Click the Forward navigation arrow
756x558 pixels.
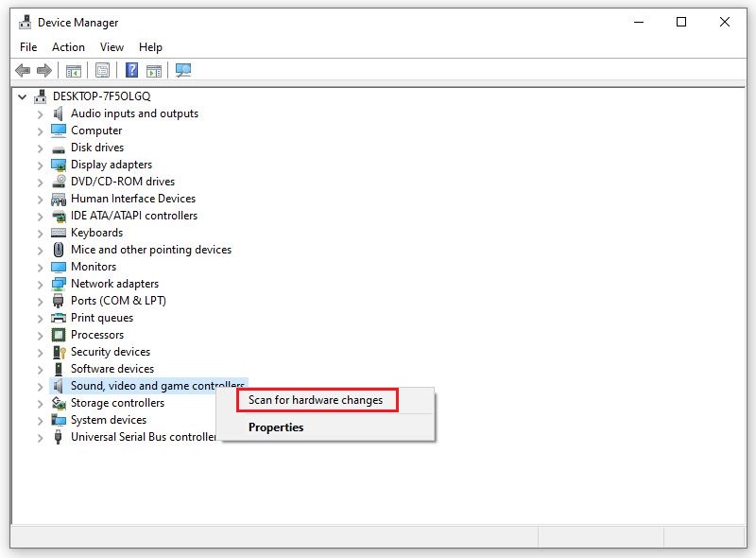point(44,70)
